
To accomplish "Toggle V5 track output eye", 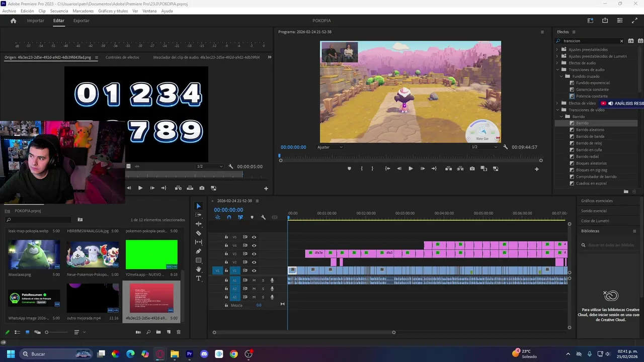I will (x=254, y=237).
